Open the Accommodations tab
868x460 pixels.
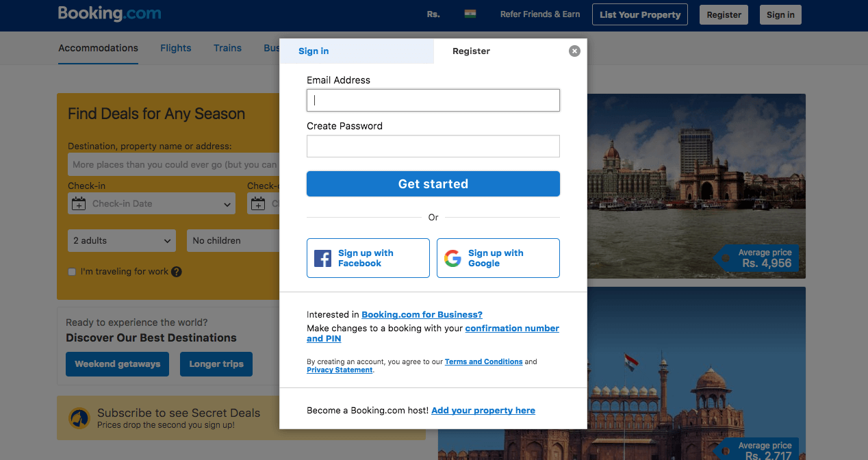click(x=98, y=48)
